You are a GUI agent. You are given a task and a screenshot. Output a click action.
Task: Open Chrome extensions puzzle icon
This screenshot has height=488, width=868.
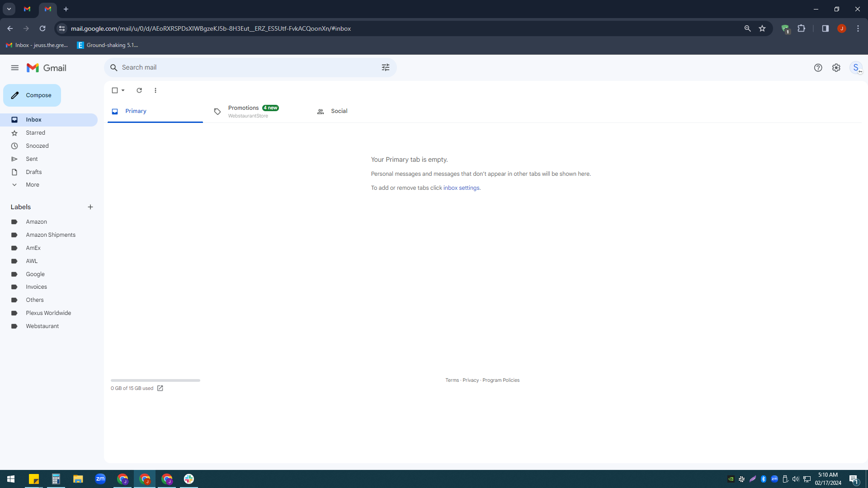click(x=802, y=28)
